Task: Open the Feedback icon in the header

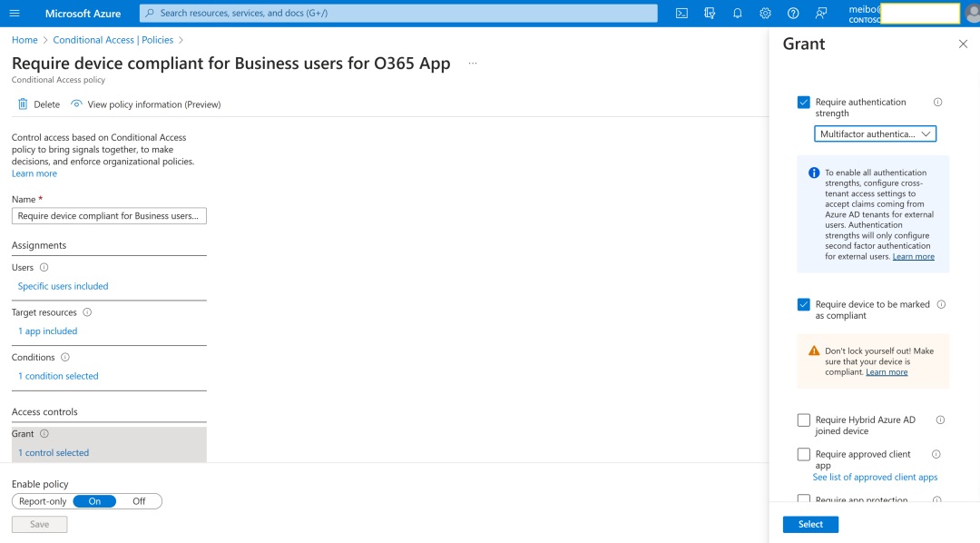Action: [821, 13]
